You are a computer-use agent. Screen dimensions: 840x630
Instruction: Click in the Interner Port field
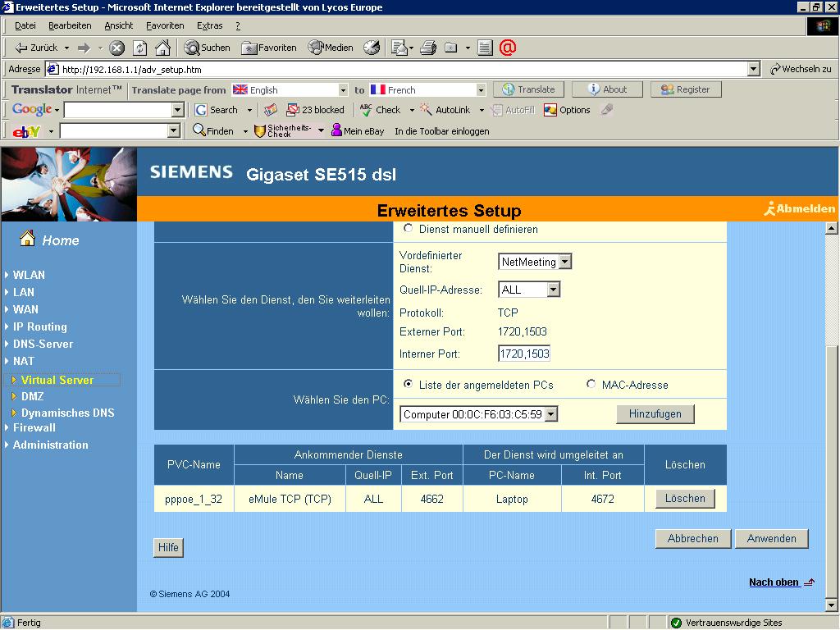point(524,354)
